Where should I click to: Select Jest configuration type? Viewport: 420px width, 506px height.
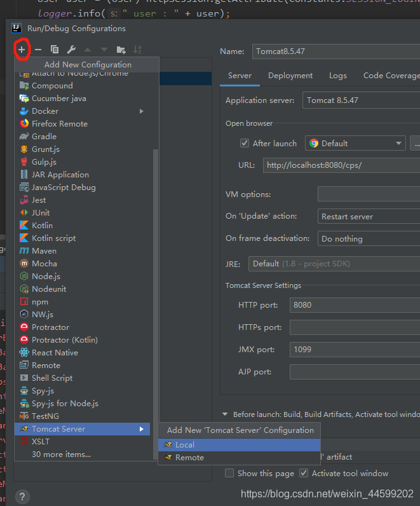coord(82,200)
